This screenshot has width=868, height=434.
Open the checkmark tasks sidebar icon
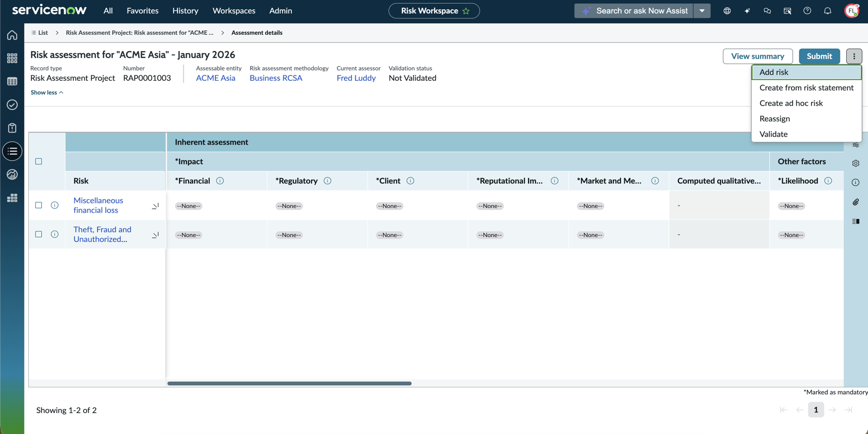point(12,105)
